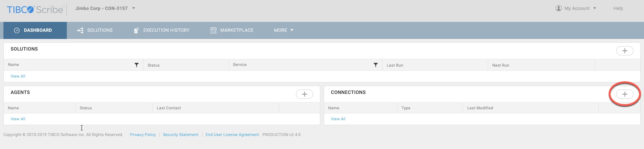Open the Dashboard tab
The width and height of the screenshot is (644, 149).
click(x=35, y=30)
